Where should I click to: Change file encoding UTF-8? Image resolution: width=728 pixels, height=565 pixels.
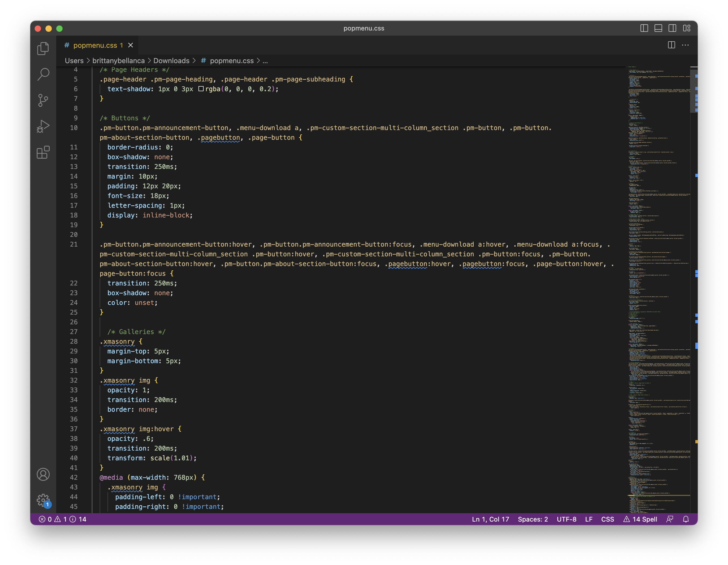[x=566, y=519]
